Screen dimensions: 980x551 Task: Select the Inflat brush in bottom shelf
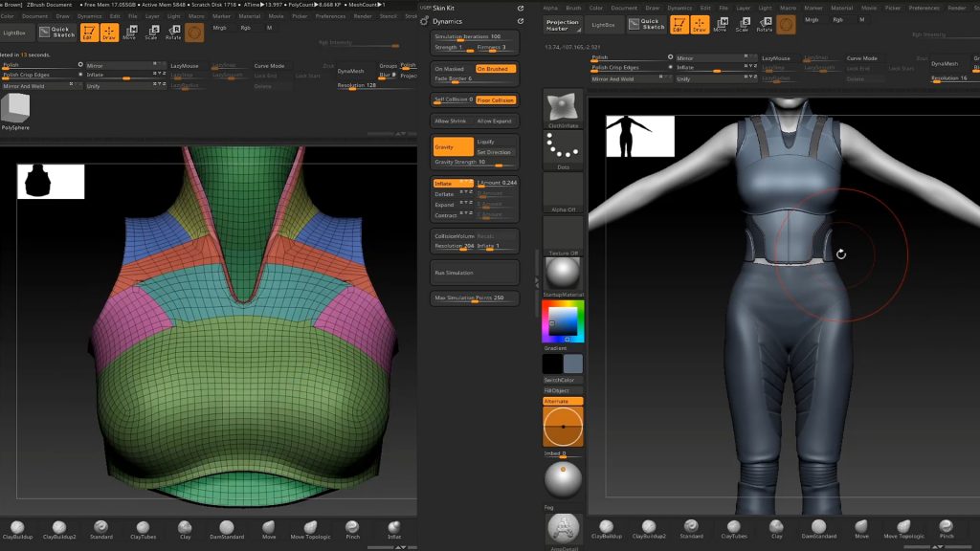pos(394,529)
